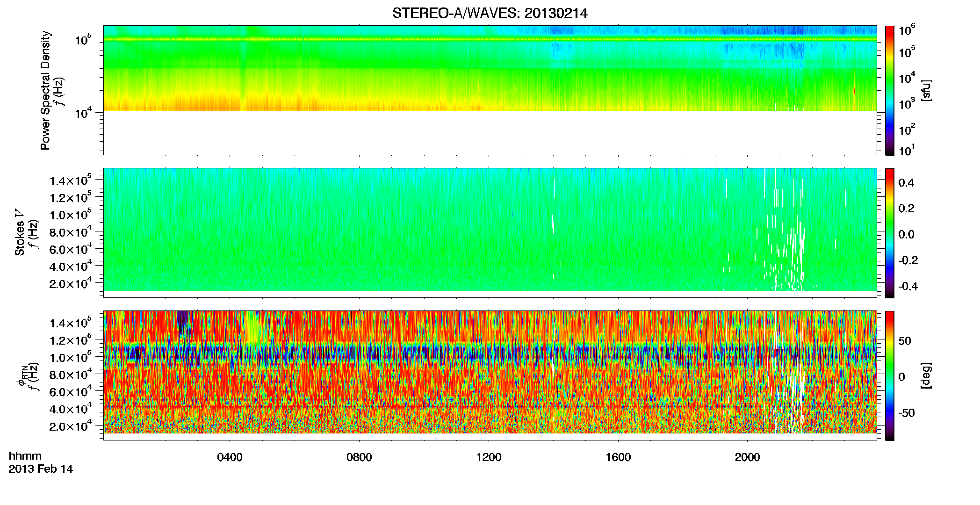Click the 1600 time tick label
Viewport: 980px width, 505px height.
coord(618,457)
